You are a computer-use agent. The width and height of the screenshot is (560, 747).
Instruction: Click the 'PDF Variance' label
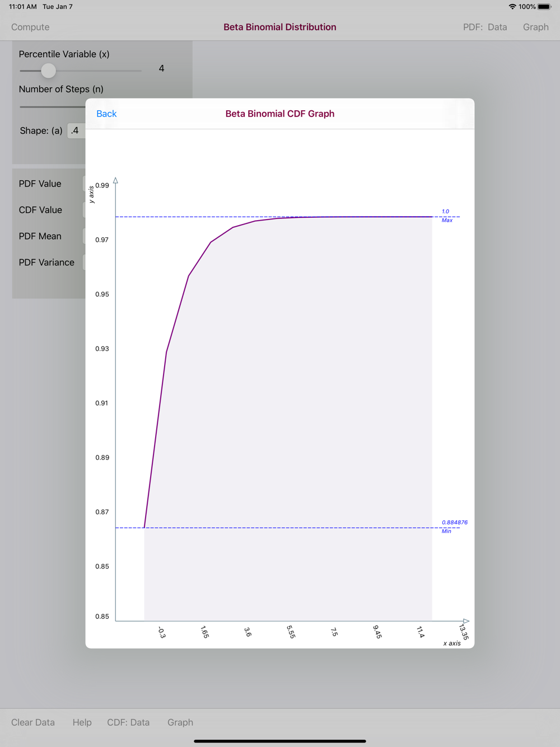click(x=46, y=263)
